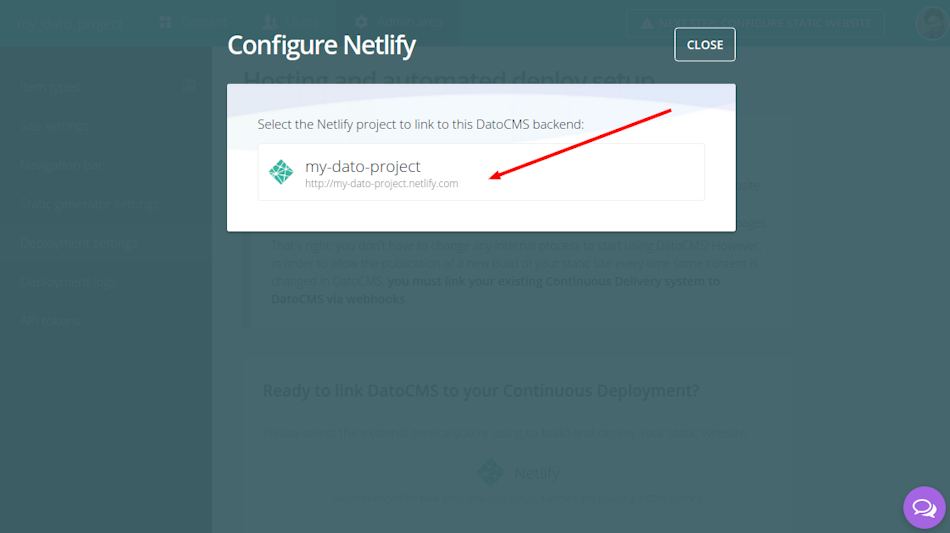Click the user avatar in top right corner

coord(932,23)
